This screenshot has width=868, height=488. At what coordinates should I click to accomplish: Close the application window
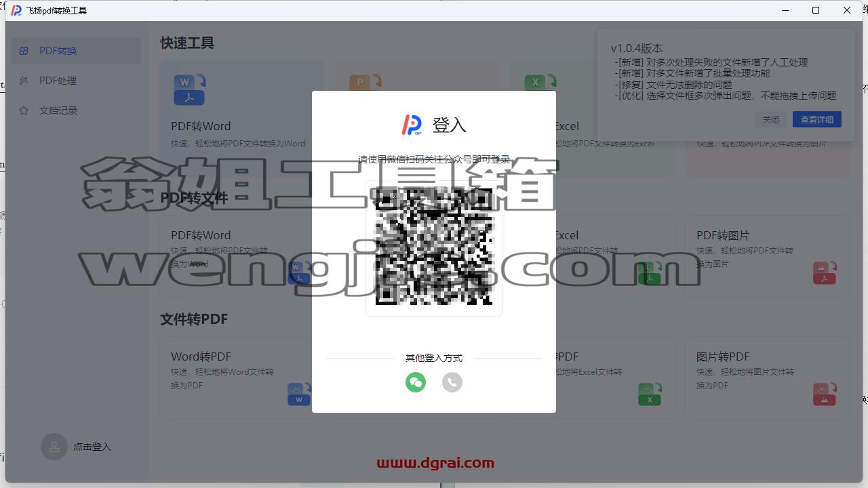coord(847,10)
